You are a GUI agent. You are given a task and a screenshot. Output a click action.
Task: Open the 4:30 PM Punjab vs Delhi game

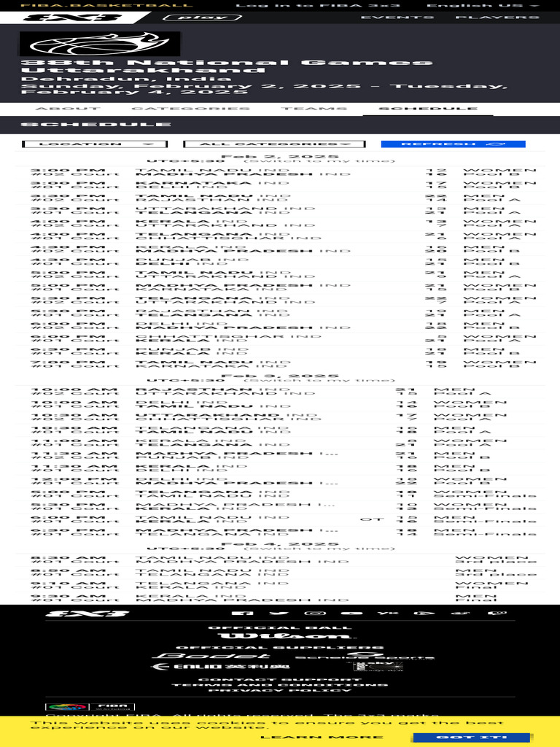(x=280, y=262)
